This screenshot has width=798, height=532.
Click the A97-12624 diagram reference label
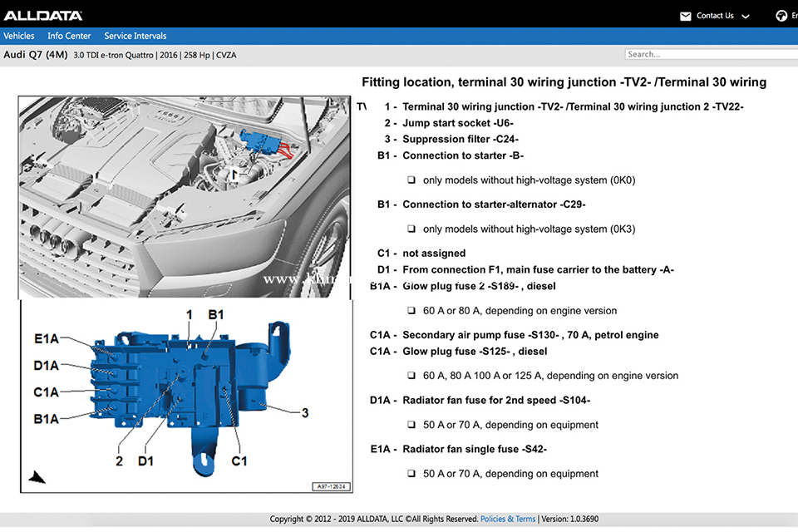pos(330,486)
